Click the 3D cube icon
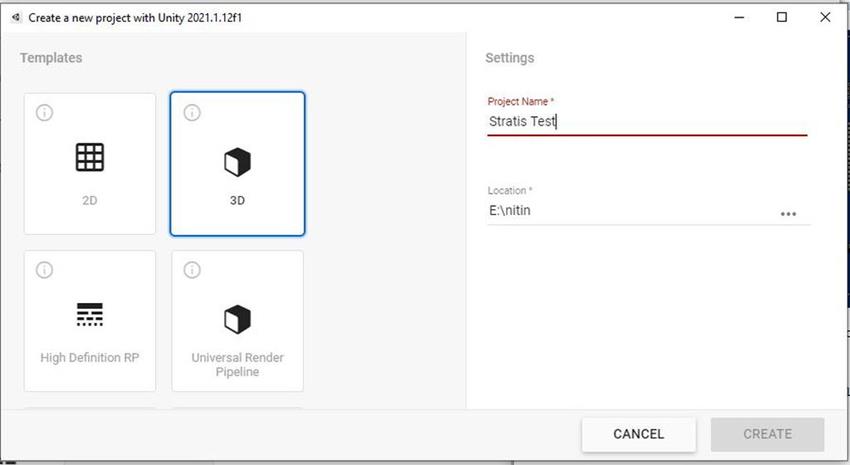Image resolution: width=850 pixels, height=465 pixels. [x=237, y=162]
